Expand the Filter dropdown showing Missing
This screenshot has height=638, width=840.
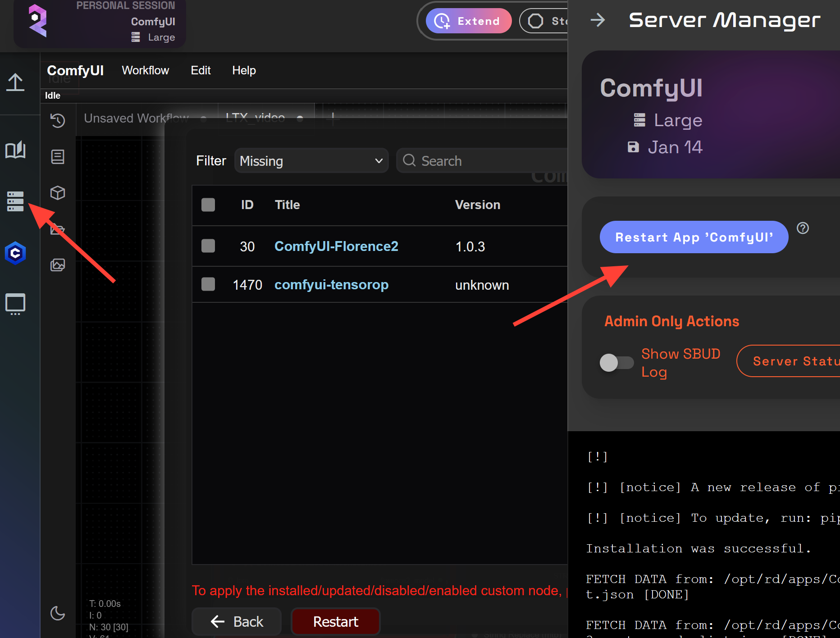tap(311, 161)
